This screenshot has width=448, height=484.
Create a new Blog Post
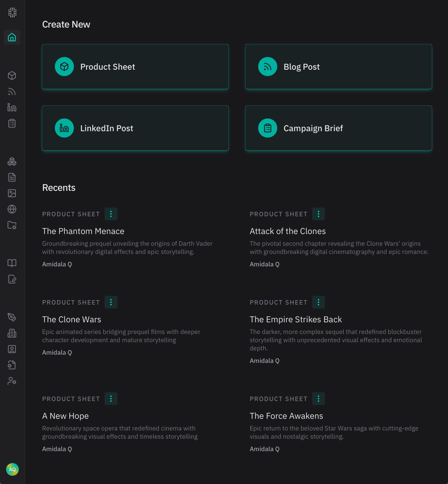pos(339,67)
